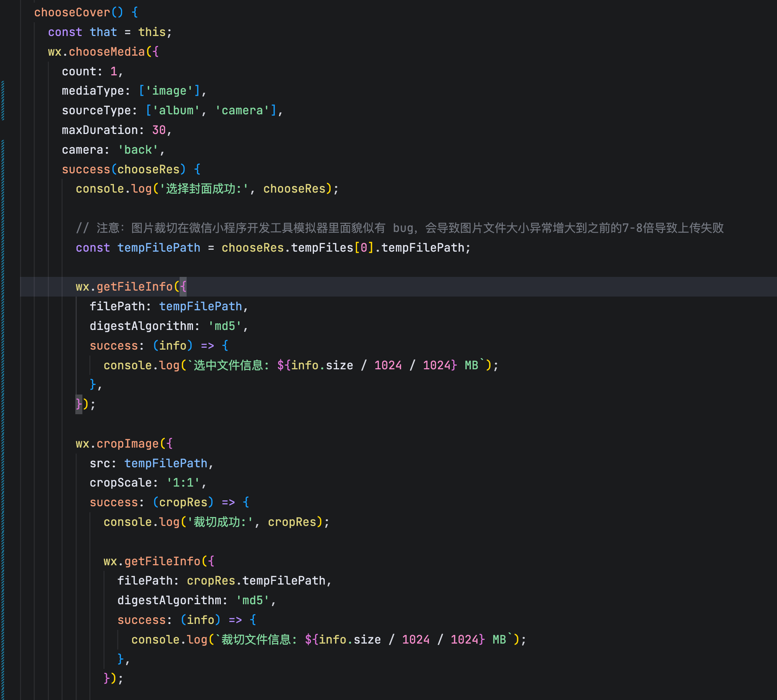777x700 pixels.
Task: Click the 'album' string in sourceType
Action: coord(176,110)
